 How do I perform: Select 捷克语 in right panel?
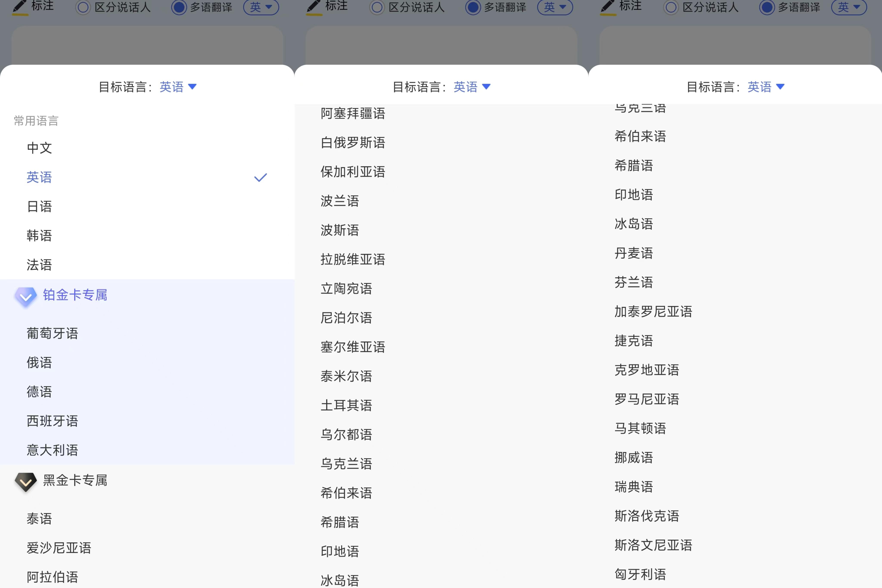(634, 341)
